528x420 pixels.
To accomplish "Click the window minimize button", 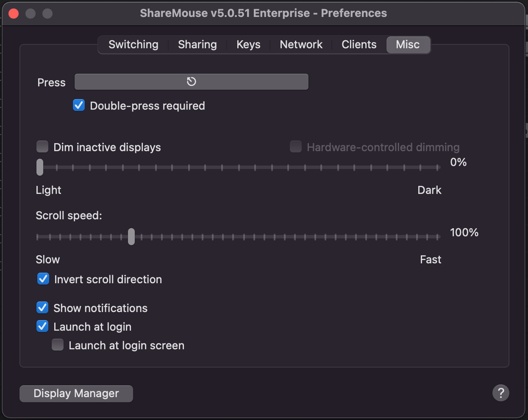I will tap(30, 13).
